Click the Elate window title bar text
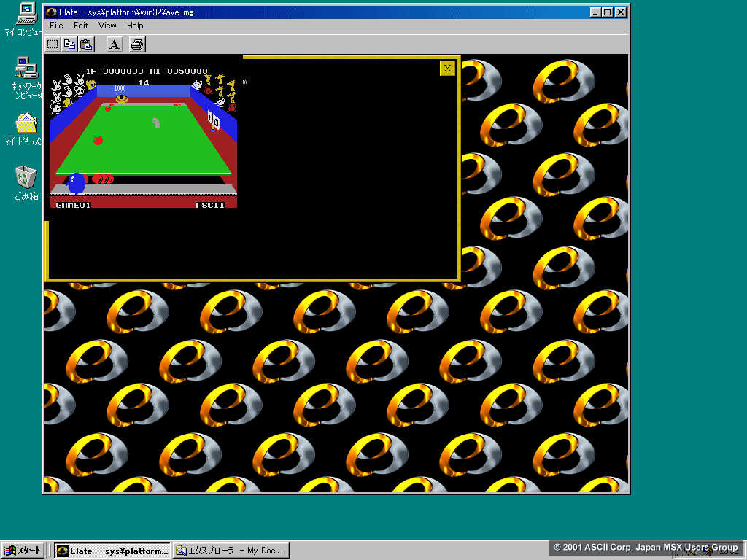Screen dimensions: 747x560 click(x=126, y=12)
